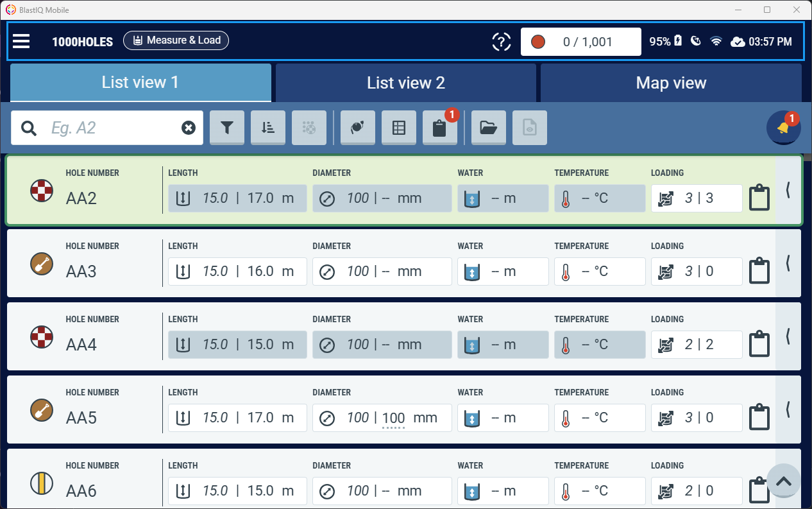The image size is (812, 509).
Task: Click AA5 shovel status icon
Action: click(42, 410)
